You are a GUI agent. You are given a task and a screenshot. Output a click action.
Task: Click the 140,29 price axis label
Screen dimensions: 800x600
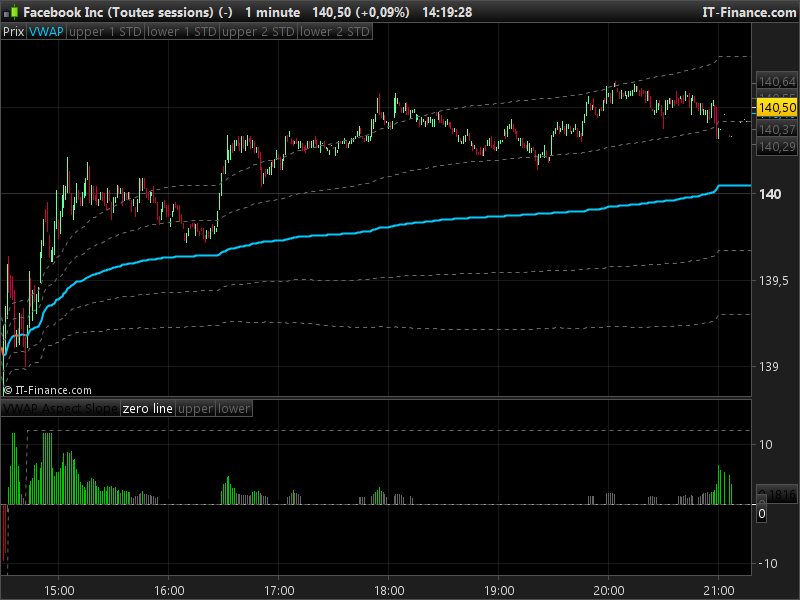point(777,147)
